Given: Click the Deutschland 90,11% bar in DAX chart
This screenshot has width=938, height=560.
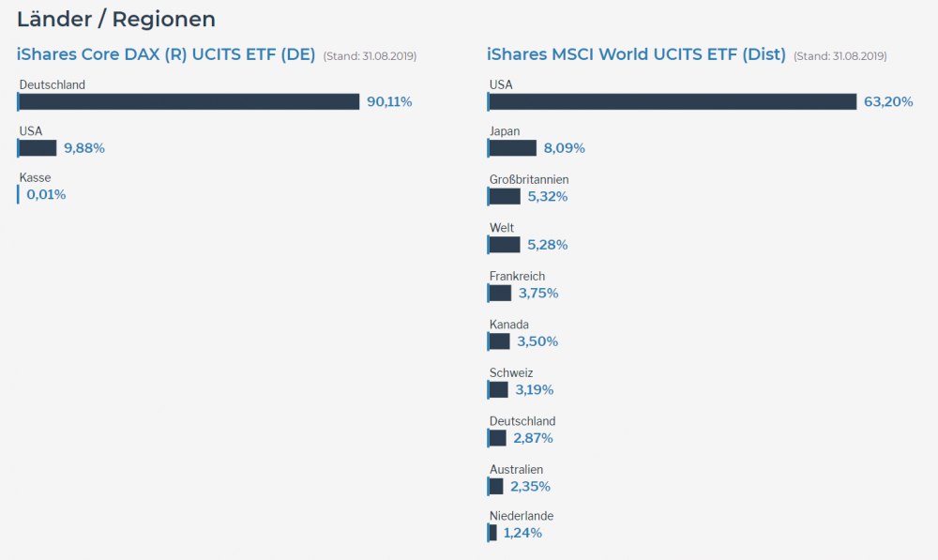Looking at the screenshot, I should click(x=189, y=101).
